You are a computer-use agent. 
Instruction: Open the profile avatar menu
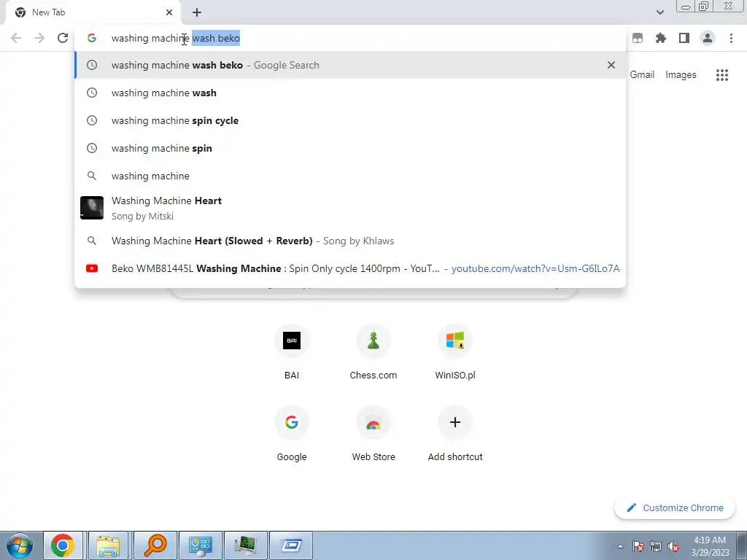[x=708, y=38]
